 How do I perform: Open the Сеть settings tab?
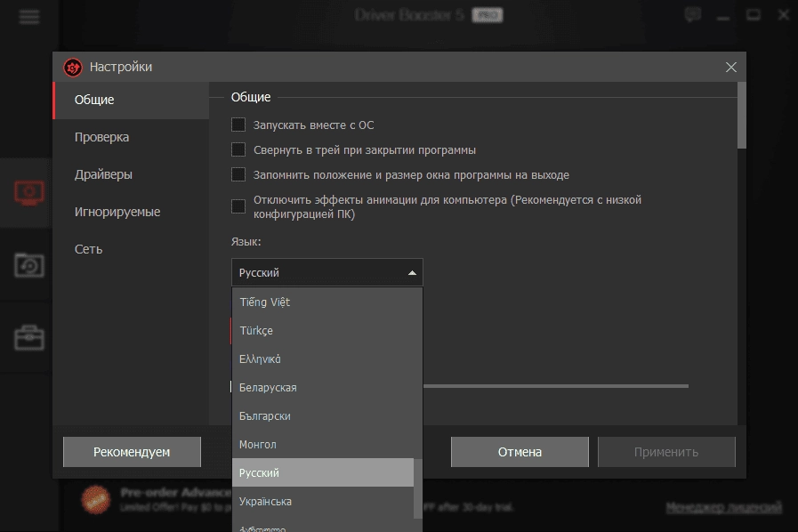coord(132,249)
